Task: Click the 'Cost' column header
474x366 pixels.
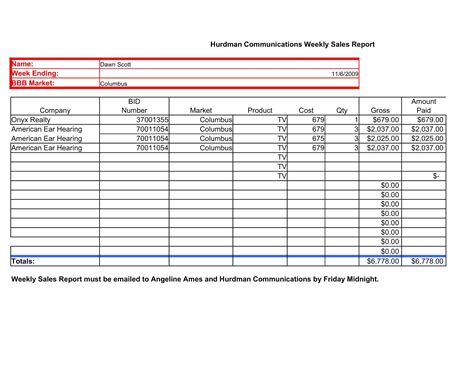Action: (306, 110)
